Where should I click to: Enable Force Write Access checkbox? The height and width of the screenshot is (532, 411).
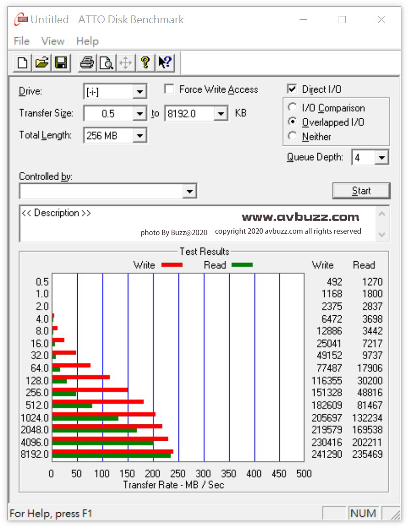click(169, 89)
